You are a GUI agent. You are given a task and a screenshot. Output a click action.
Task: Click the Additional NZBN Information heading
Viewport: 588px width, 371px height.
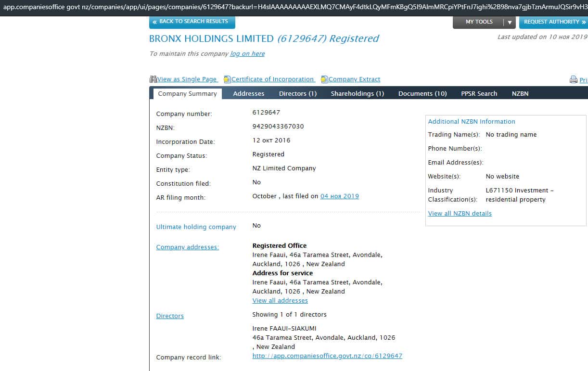[472, 121]
